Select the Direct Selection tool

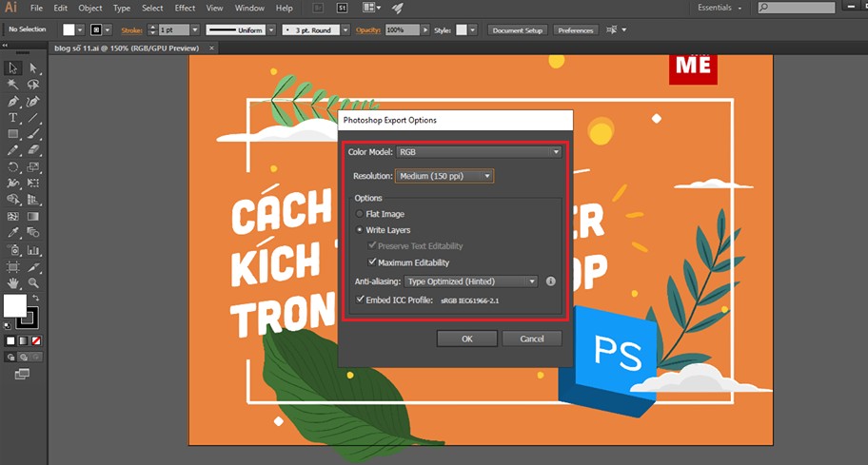point(33,68)
